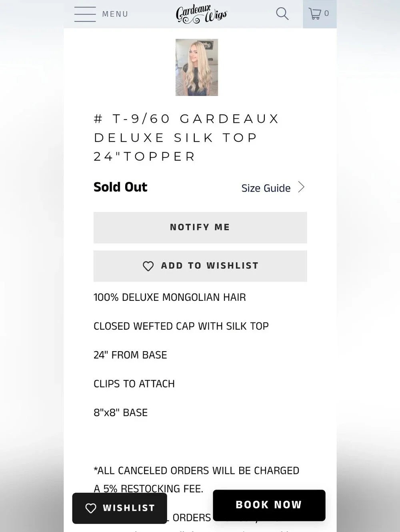400x532 pixels.
Task: Open the hamburger menu icon
Action: click(x=85, y=14)
